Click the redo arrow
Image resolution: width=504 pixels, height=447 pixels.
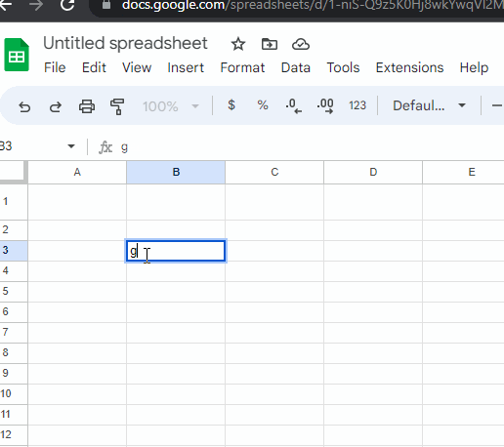pos(56,106)
